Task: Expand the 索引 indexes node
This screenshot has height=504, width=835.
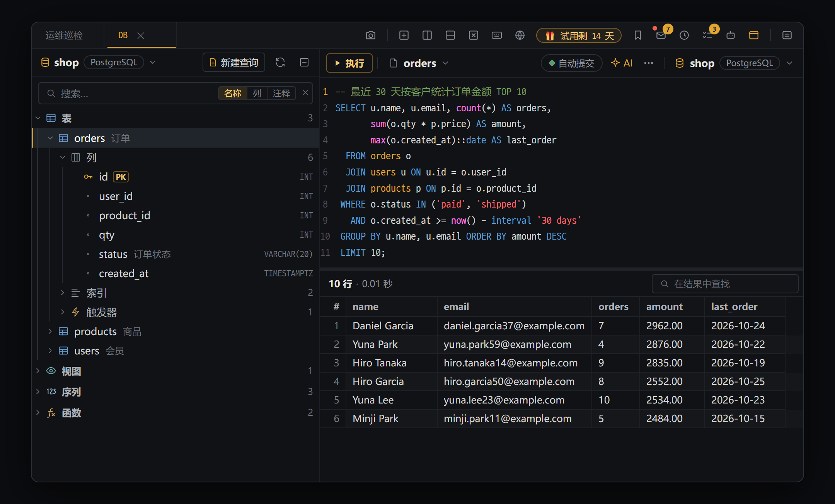Action: 62,293
